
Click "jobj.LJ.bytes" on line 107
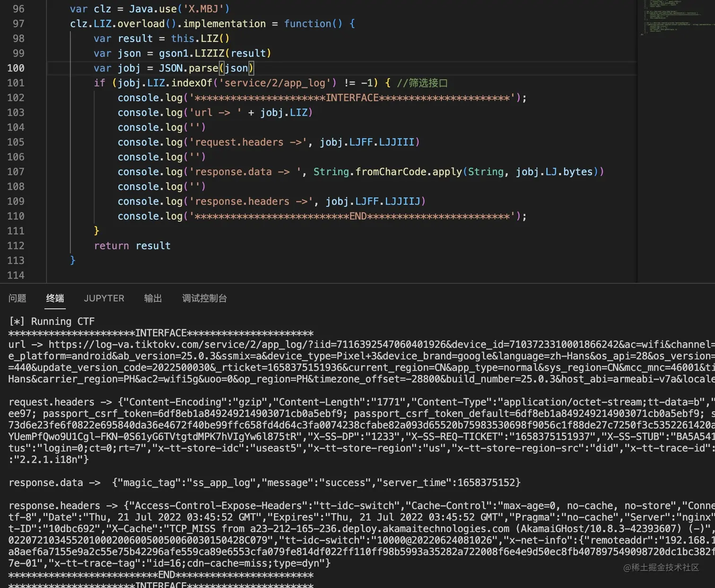(x=554, y=172)
